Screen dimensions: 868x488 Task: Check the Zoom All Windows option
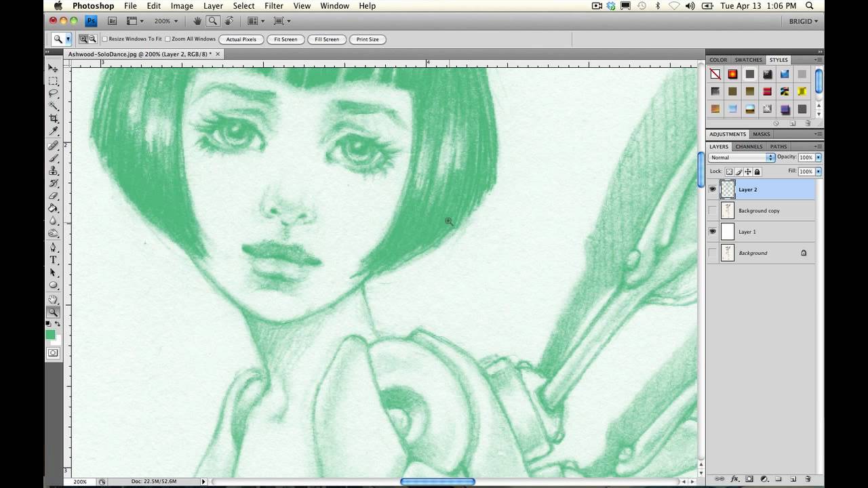pos(168,39)
